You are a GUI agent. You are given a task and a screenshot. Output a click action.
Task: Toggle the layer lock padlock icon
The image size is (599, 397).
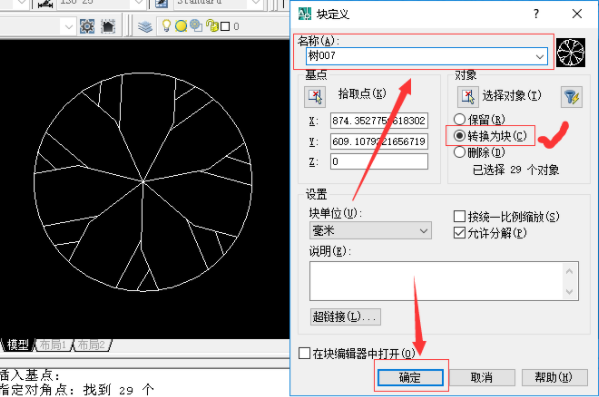coord(212,26)
